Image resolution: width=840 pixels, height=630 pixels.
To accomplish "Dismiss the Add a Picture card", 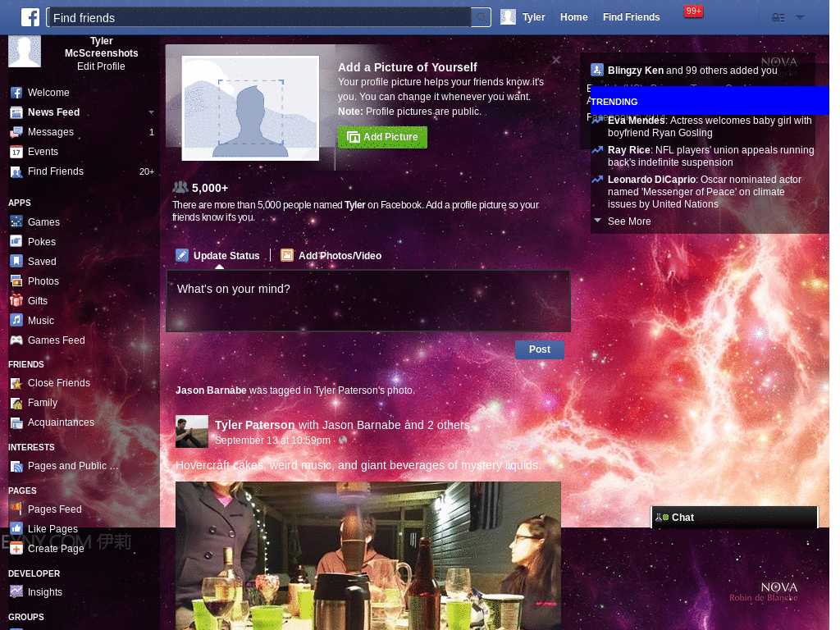I will (556, 60).
